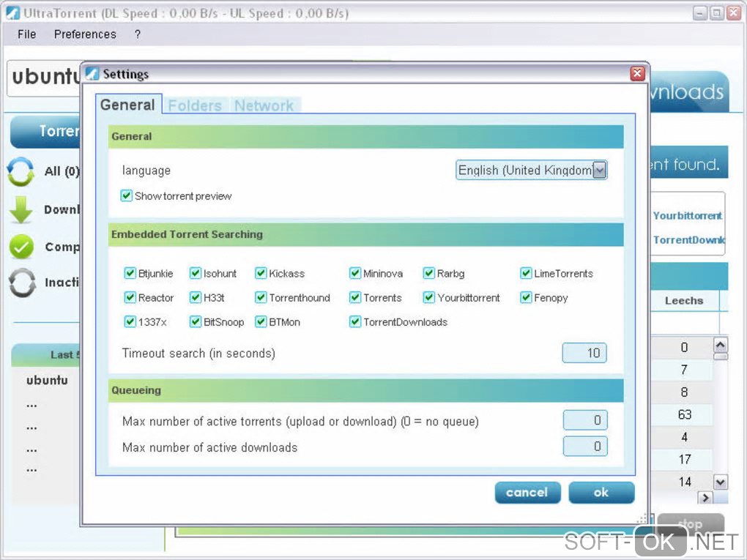Toggle the TorrentDownloads checkbox
Viewport: 747px width, 560px height.
click(x=355, y=321)
